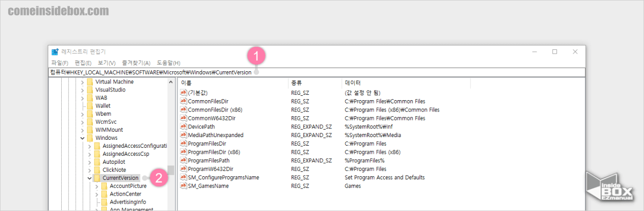644x211 pixels.
Task: Select the ProgramW6432Dir value icon
Action: click(x=183, y=169)
